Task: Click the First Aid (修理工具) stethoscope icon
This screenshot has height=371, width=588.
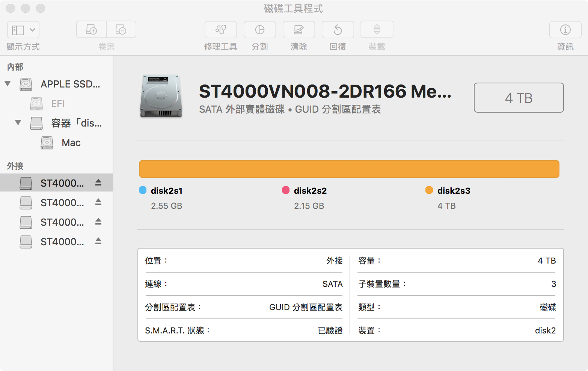Action: pyautogui.click(x=220, y=30)
